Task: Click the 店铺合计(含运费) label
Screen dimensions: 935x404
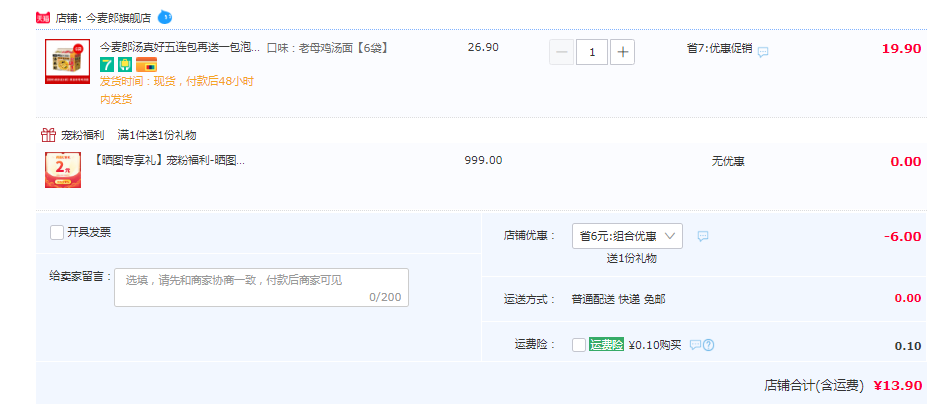Action: [814, 386]
